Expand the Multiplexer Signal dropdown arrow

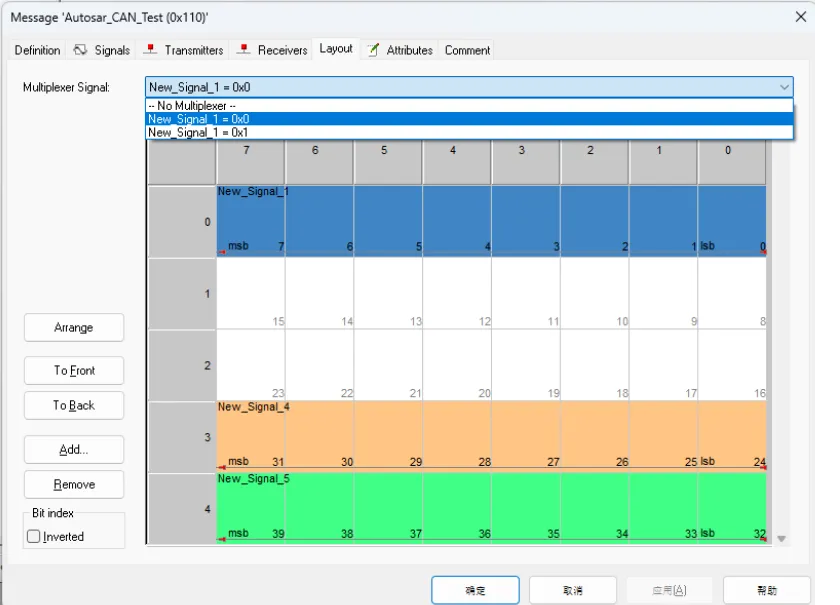pos(783,88)
